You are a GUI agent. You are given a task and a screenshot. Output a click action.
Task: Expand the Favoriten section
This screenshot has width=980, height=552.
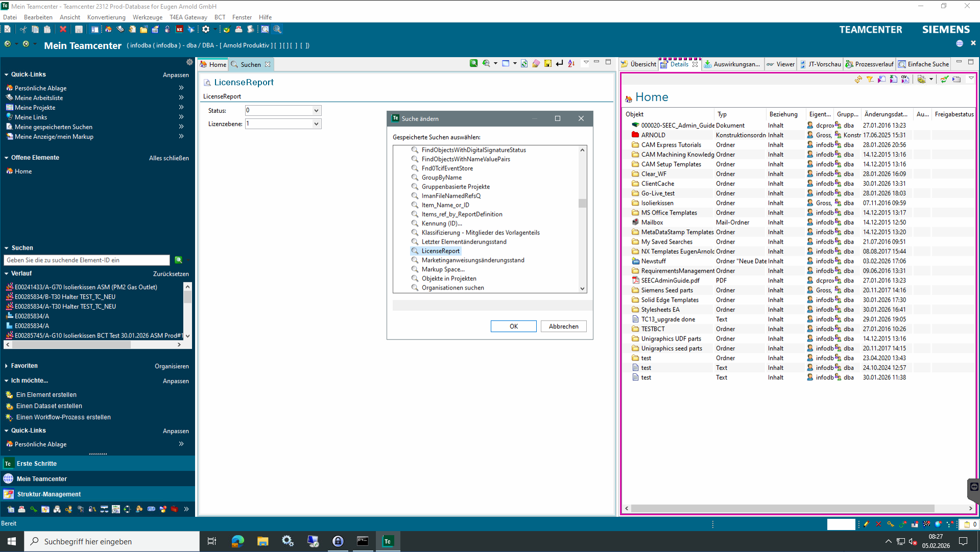7,366
